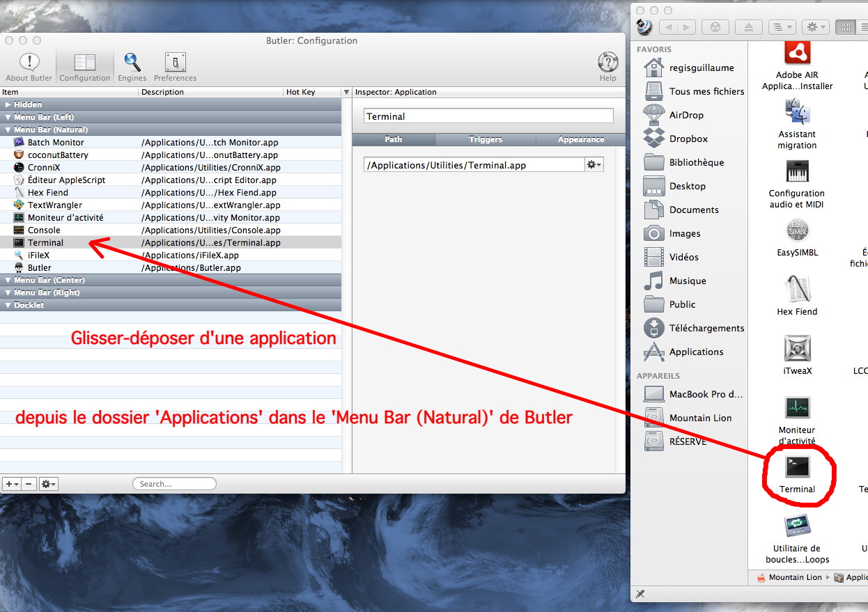Select Hex Fiend icon in Finder window
868x612 pixels.
point(797,289)
